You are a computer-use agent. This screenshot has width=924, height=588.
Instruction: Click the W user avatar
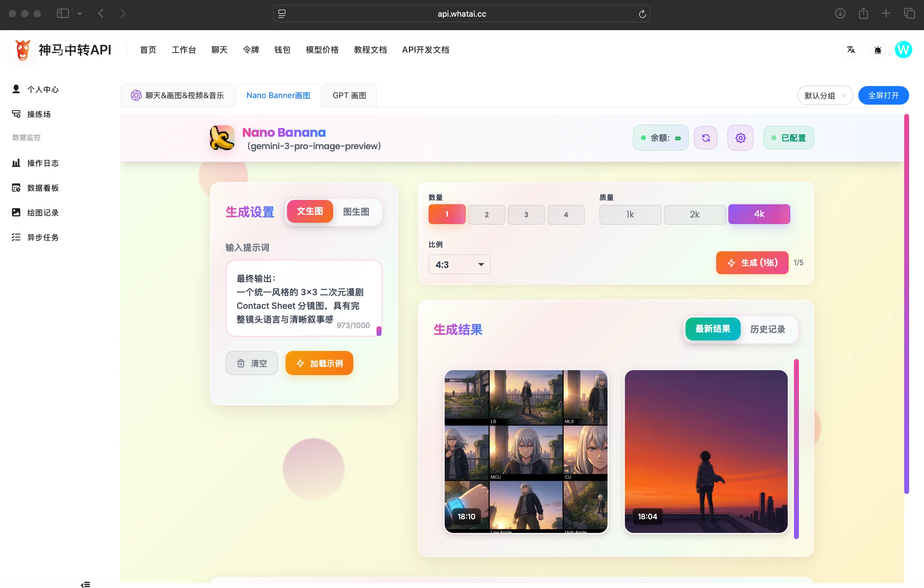tap(903, 50)
